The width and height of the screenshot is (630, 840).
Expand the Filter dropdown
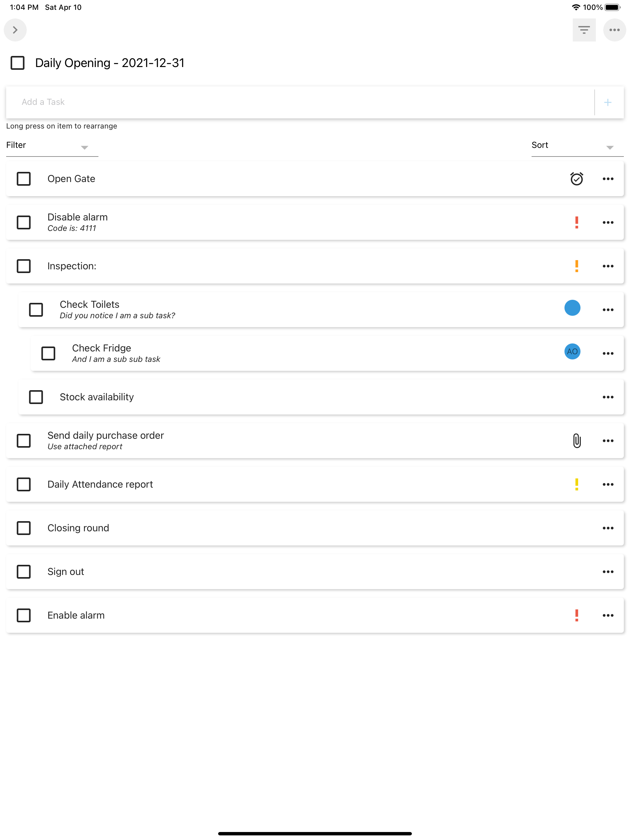tap(52, 146)
